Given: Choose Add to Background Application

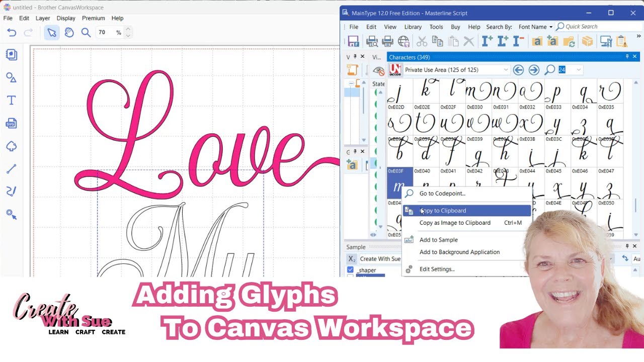Looking at the screenshot, I should click(460, 252).
